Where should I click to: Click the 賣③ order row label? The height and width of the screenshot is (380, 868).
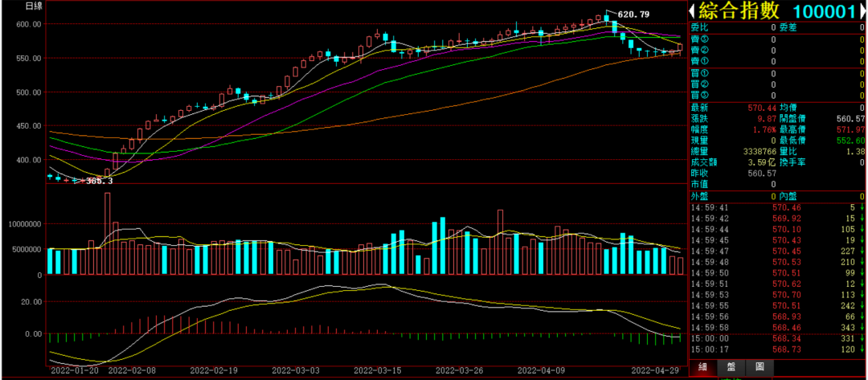698,40
